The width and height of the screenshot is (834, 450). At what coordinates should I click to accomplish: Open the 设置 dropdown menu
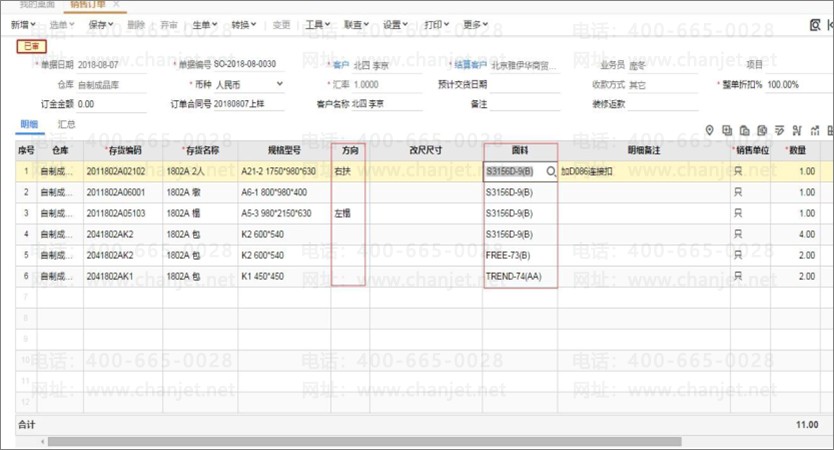click(395, 24)
